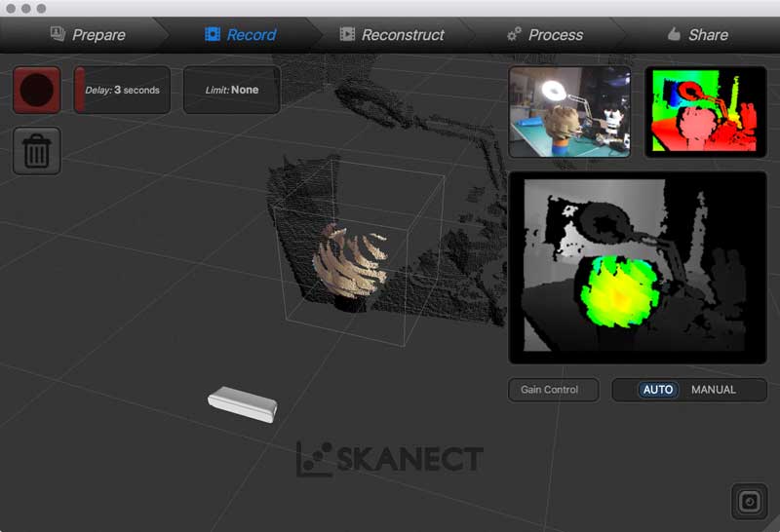Go to the Reconstruct tab
The height and width of the screenshot is (532, 780).
(392, 35)
